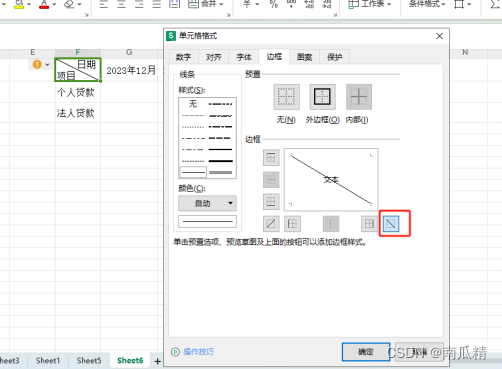This screenshot has width=502, height=369.
Task: Apply the percent % number format
Action: click(x=274, y=4)
